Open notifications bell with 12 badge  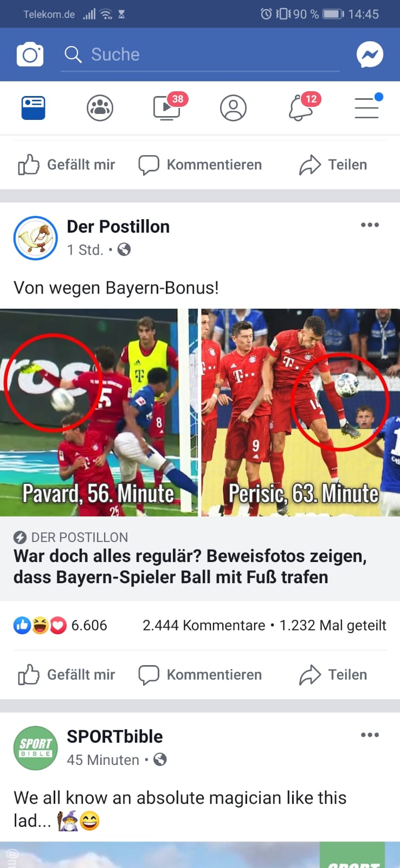(303, 106)
